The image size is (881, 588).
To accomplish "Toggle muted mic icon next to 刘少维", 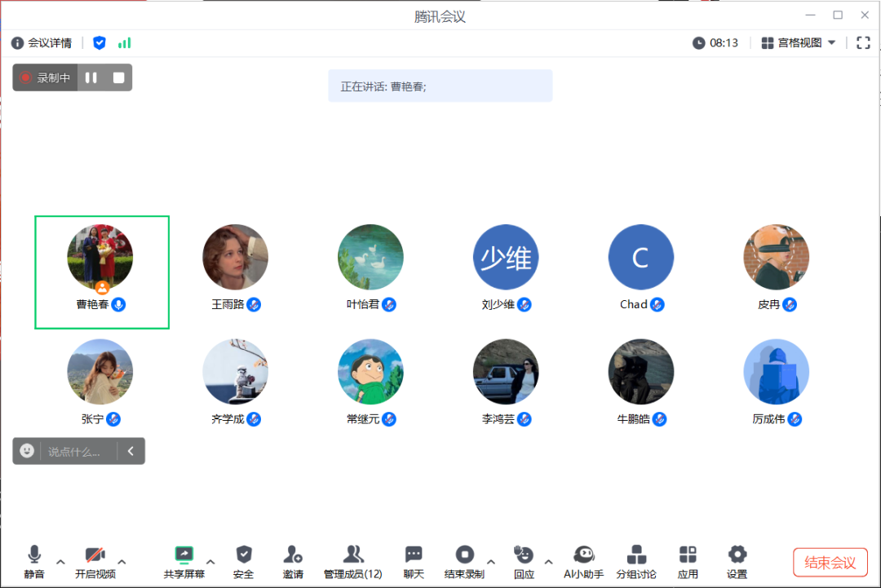I will (525, 304).
